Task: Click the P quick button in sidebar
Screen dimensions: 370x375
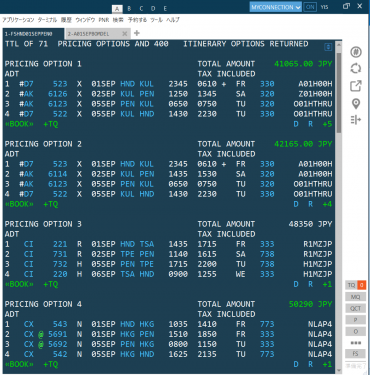Action: coord(356,320)
